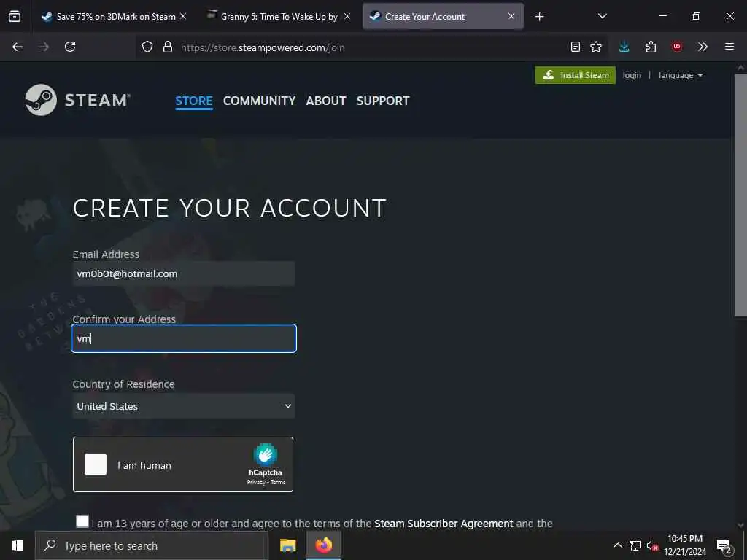Open the tracking protection shield icon

[x=147, y=47]
